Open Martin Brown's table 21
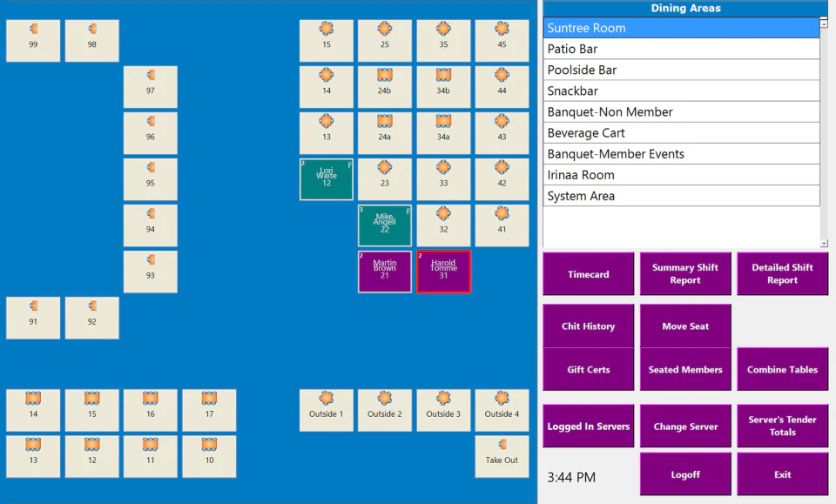Viewport: 836px width, 504px height. tap(385, 272)
